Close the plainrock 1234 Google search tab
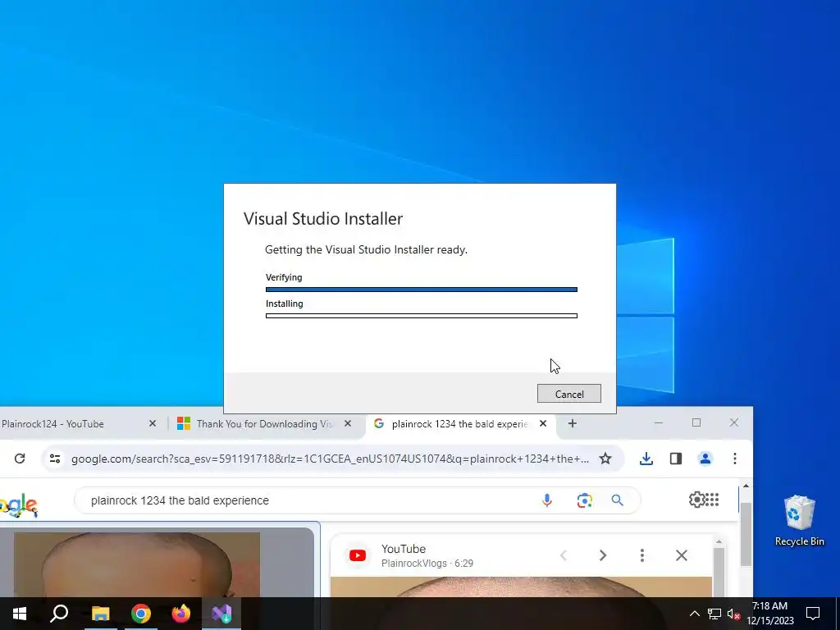 (x=543, y=424)
